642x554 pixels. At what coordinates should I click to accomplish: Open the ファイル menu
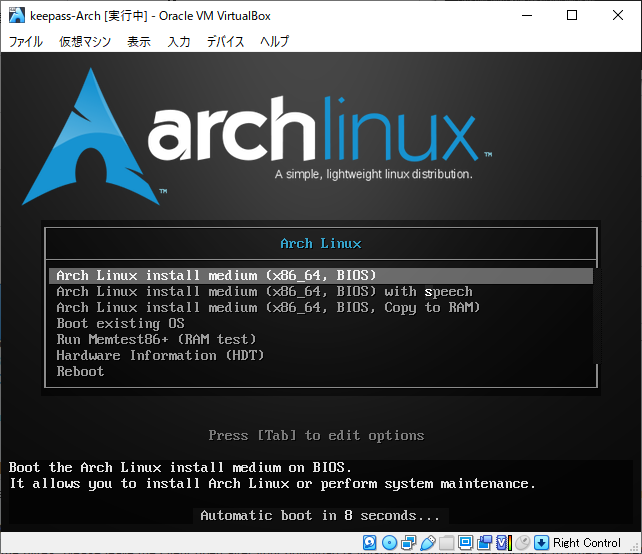26,42
